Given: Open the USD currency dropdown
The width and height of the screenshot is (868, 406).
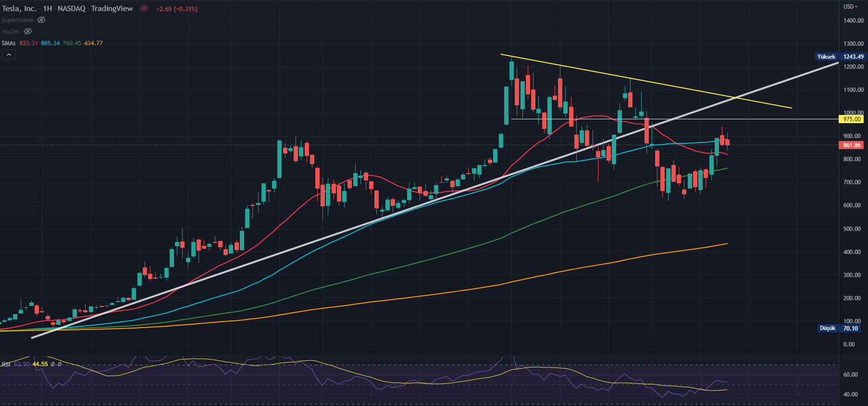Looking at the screenshot, I should (x=850, y=7).
